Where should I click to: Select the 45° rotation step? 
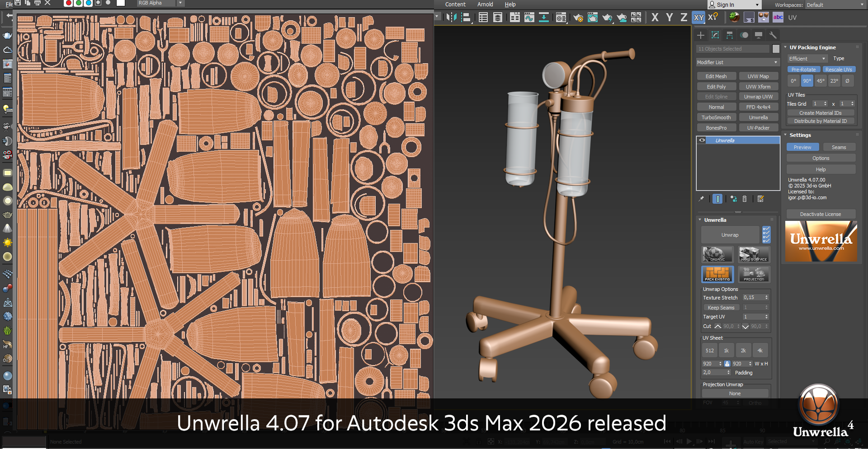[x=821, y=81]
